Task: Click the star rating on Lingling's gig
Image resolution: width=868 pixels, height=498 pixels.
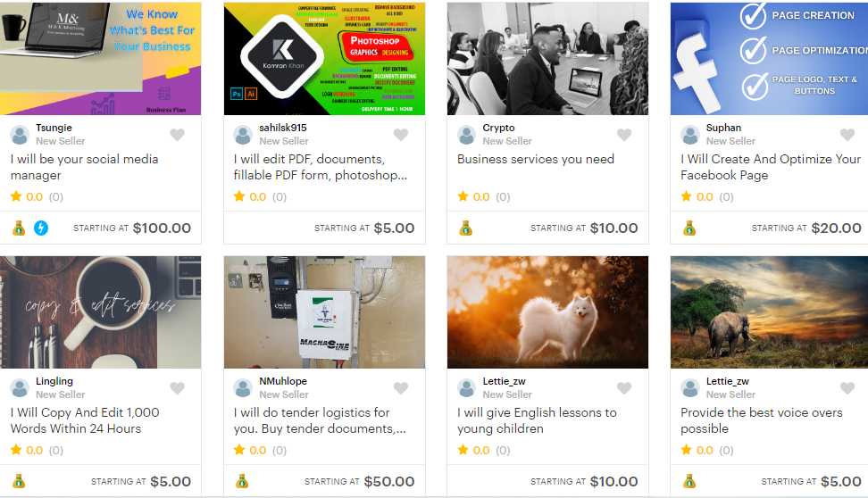Action: (37, 450)
